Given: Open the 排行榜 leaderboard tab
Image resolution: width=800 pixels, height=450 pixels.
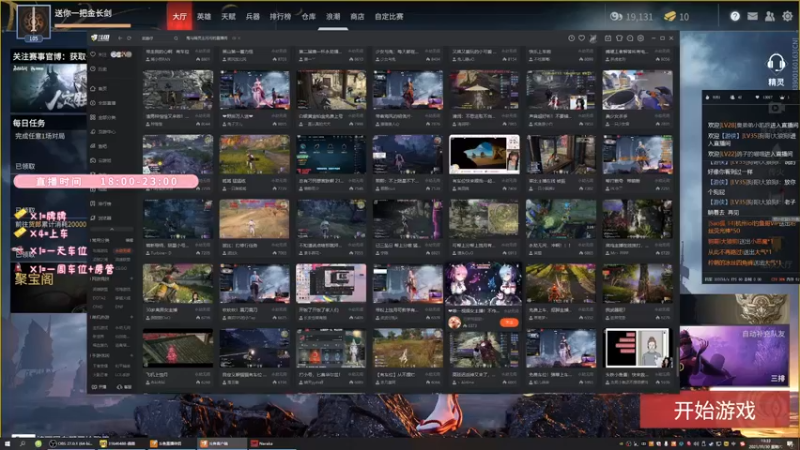Looking at the screenshot, I should tap(280, 16).
